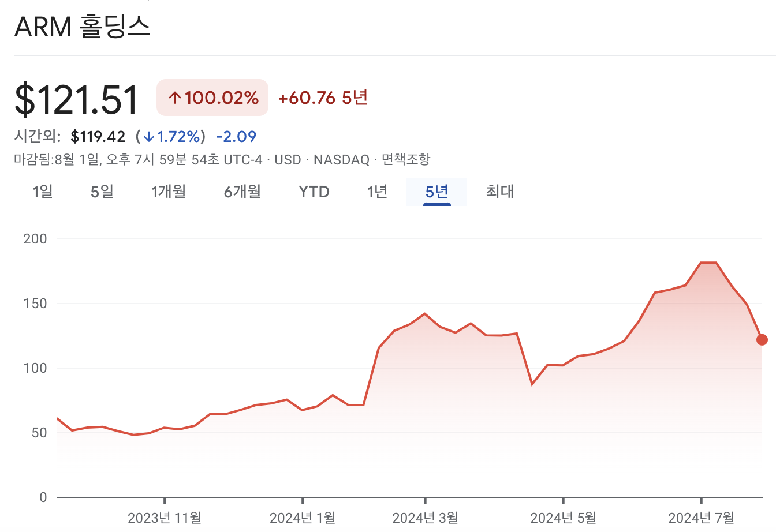Select the 1개월 chart period
776x532 pixels.
(168, 192)
